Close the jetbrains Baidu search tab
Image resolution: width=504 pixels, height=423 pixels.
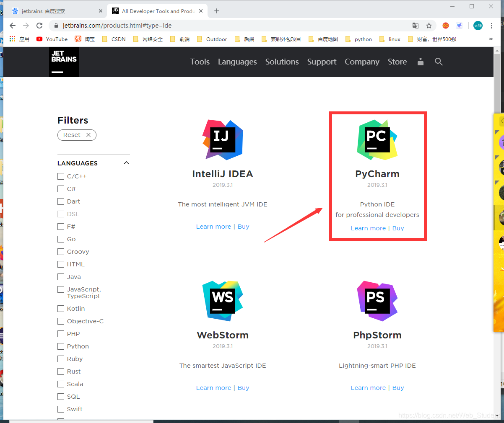click(x=101, y=11)
